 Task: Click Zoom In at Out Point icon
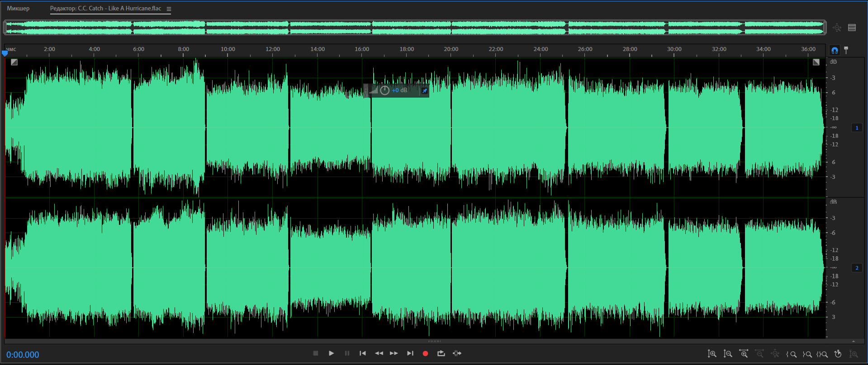[x=807, y=354]
